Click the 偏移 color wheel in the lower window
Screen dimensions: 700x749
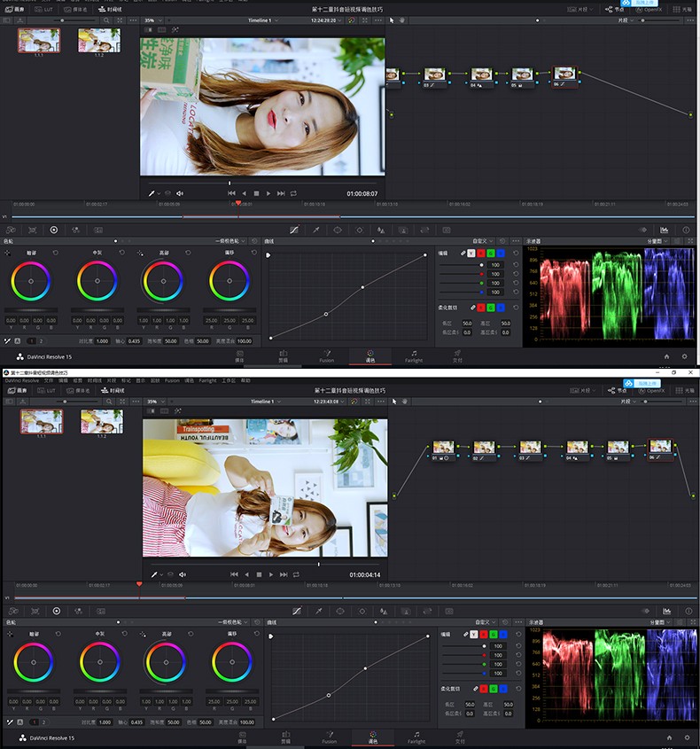click(x=230, y=661)
